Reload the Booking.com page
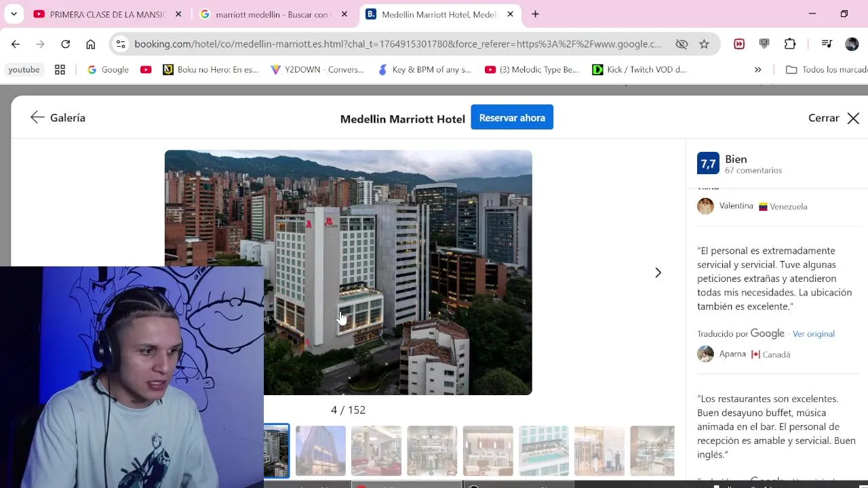The image size is (868, 488). coord(65,44)
